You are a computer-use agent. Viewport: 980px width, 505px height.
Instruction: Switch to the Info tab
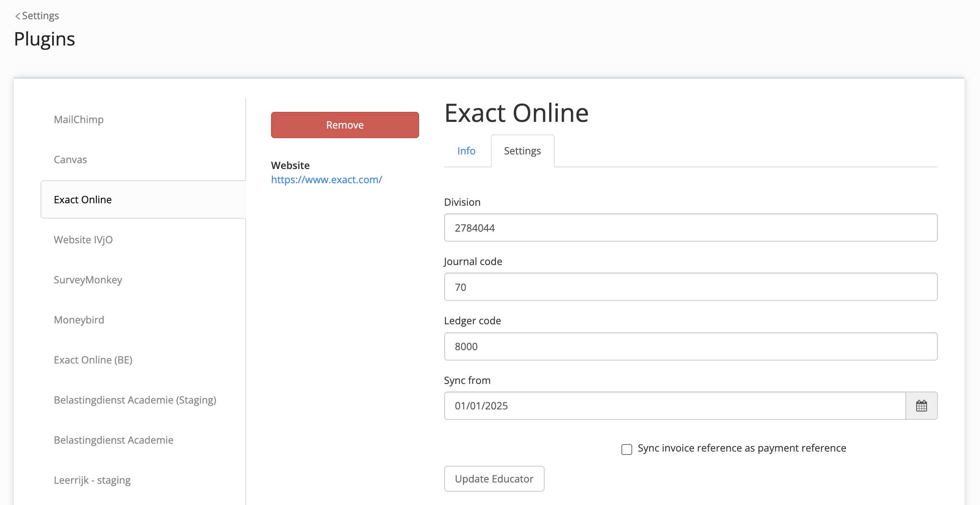pyautogui.click(x=466, y=151)
